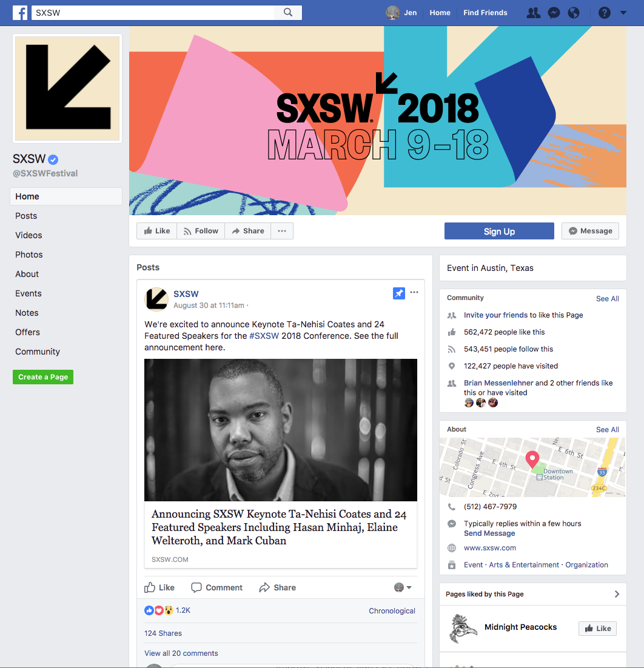The image size is (644, 668).
Task: Click the Facebook logo icon
Action: (x=20, y=13)
